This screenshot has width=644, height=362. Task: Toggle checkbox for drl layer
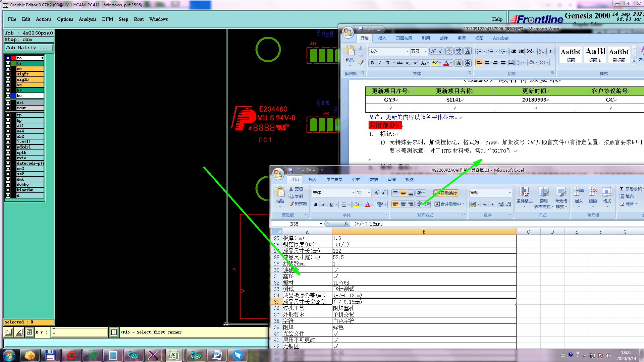8,103
